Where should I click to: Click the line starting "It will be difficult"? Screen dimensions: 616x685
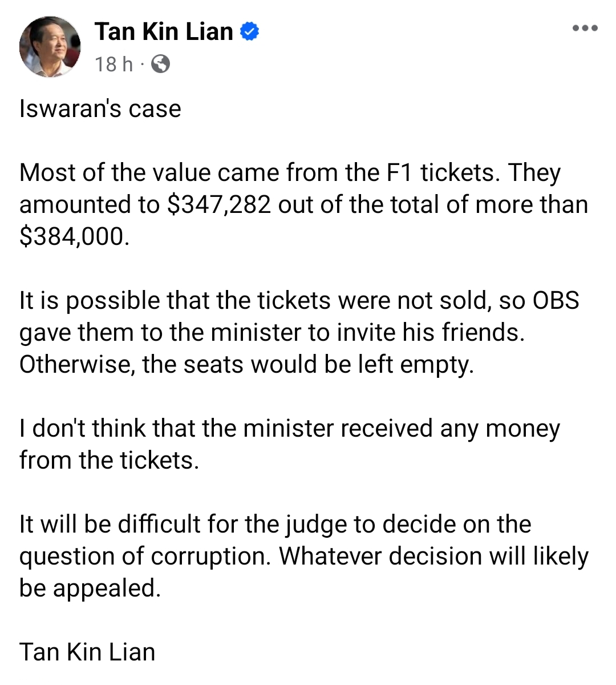coord(275,525)
